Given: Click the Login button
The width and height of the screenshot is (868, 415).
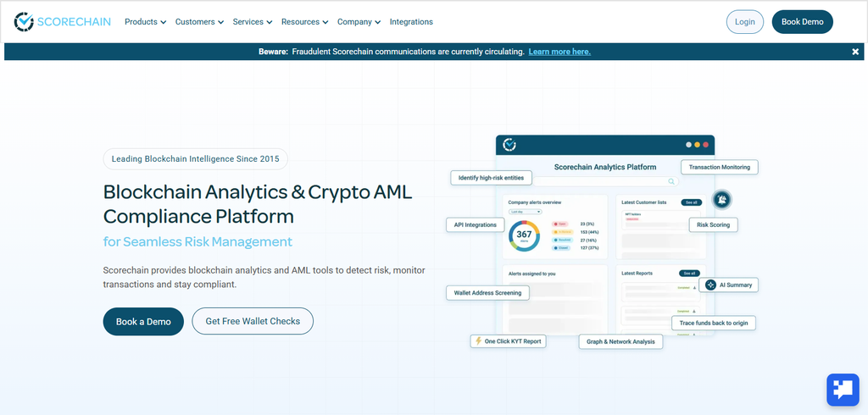Looking at the screenshot, I should (x=744, y=22).
